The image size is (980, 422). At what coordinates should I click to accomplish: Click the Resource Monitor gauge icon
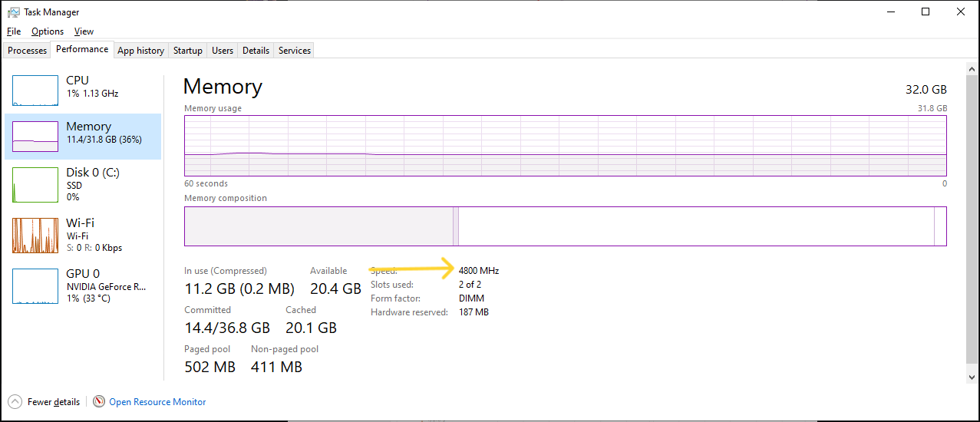click(x=99, y=401)
